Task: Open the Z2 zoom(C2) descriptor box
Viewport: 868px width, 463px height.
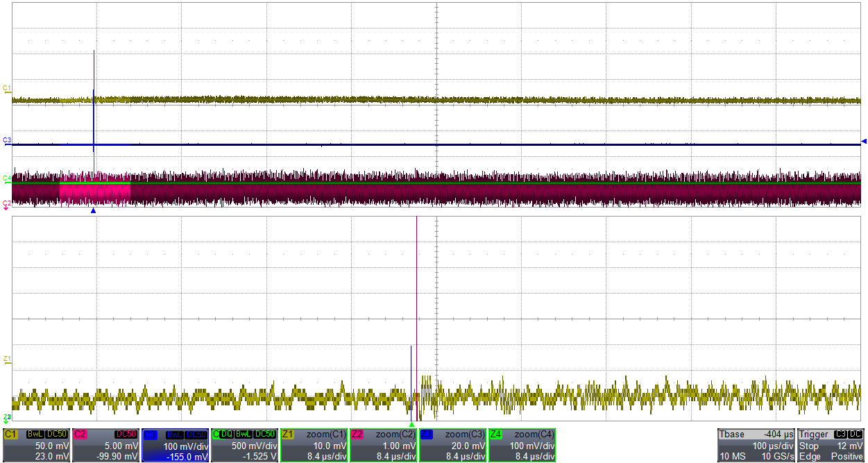Action: click(383, 445)
